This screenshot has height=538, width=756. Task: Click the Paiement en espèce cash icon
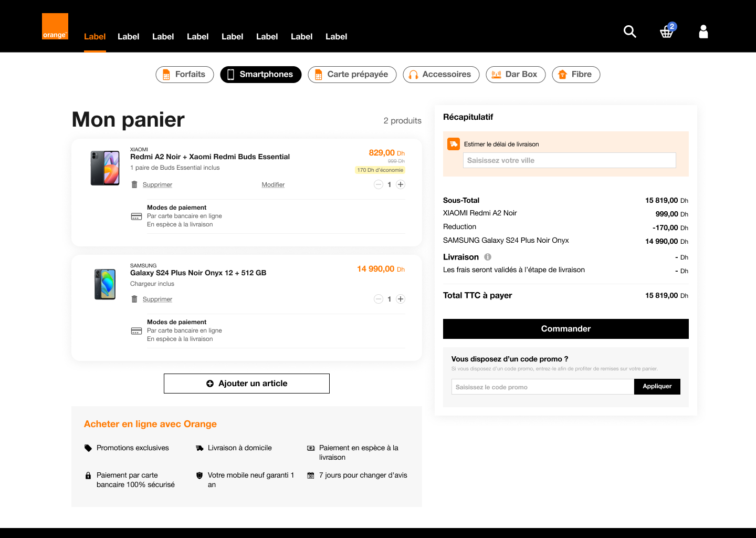click(311, 448)
